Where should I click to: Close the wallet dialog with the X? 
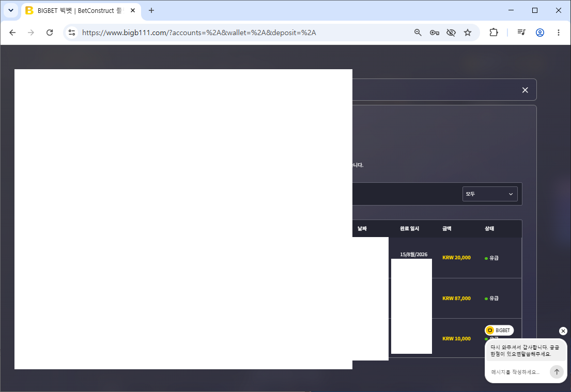point(525,90)
